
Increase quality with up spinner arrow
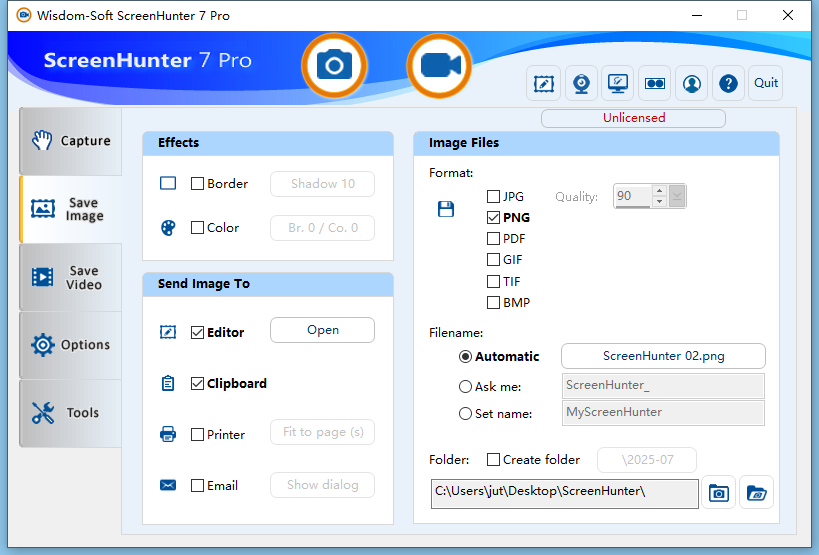point(659,191)
